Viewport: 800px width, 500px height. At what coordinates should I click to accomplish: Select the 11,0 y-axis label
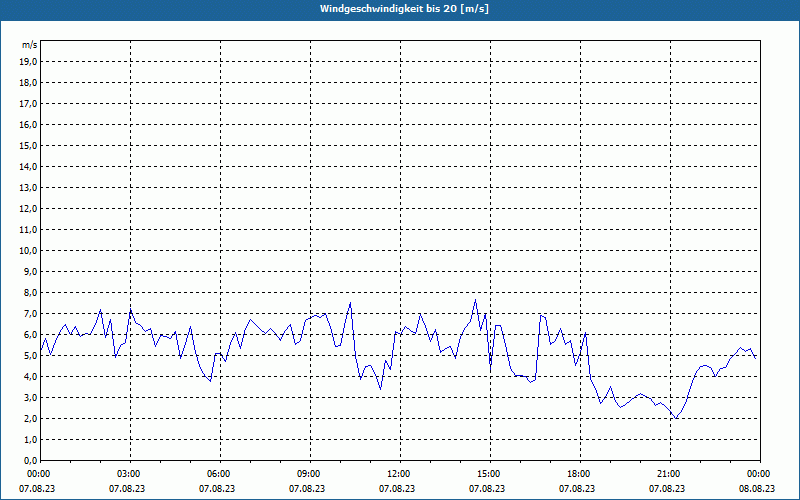pos(29,230)
